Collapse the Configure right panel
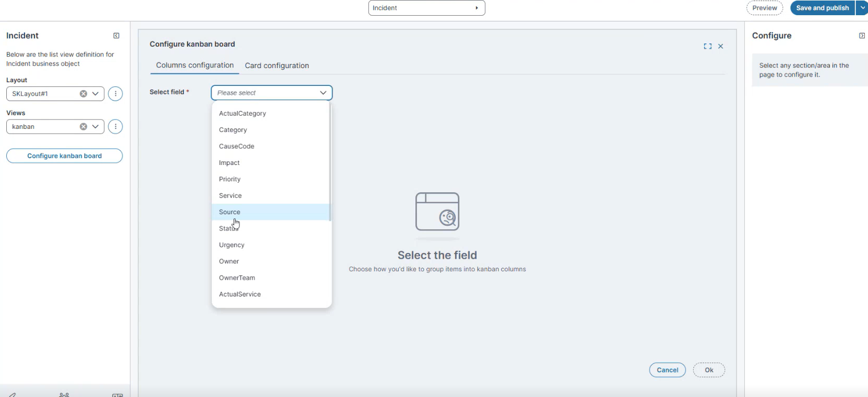The width and height of the screenshot is (868, 397). (x=862, y=36)
